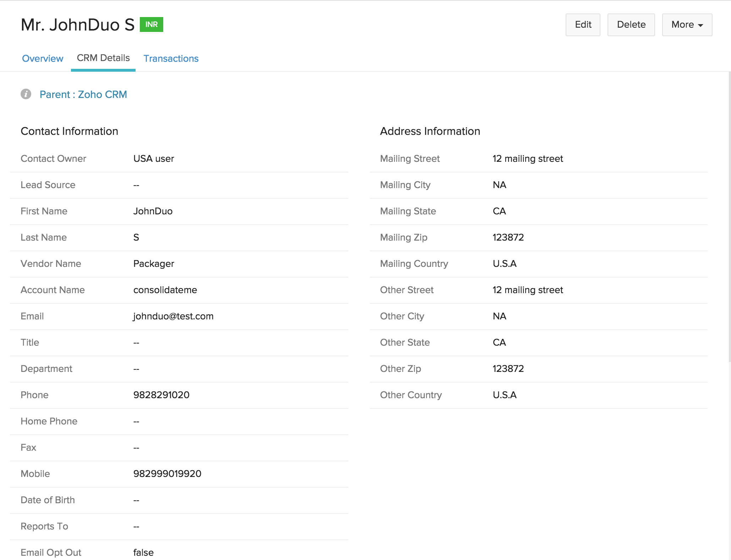Click the Mailing Country value U.S.A
Image resolution: width=731 pixels, height=560 pixels.
[x=504, y=264]
